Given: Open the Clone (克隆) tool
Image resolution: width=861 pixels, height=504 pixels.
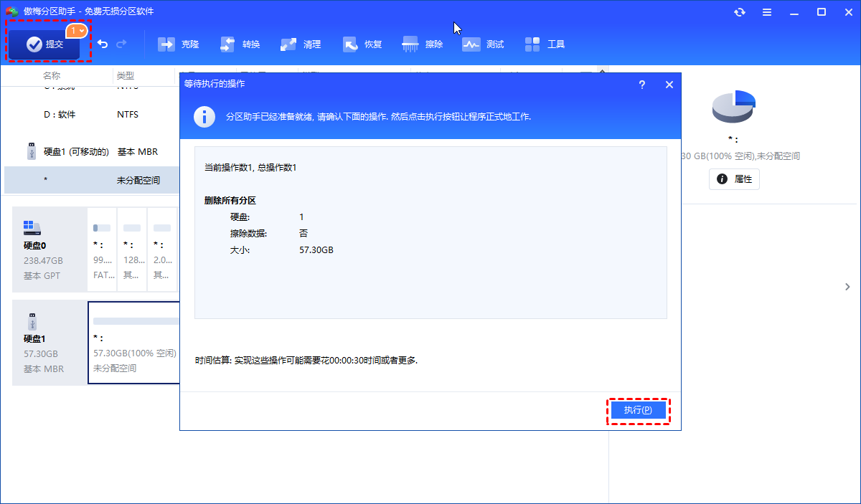Looking at the screenshot, I should click(x=179, y=44).
